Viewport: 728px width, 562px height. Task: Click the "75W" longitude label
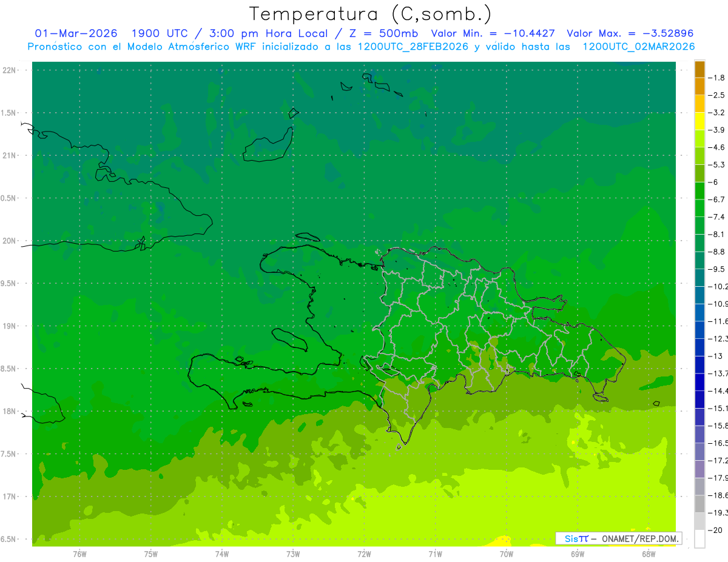(151, 554)
